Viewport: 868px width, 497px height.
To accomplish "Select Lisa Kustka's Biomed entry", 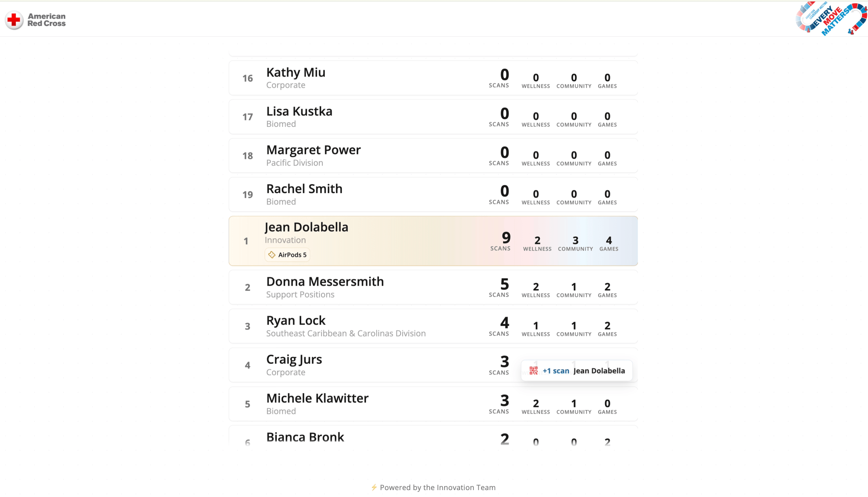I will pos(433,117).
